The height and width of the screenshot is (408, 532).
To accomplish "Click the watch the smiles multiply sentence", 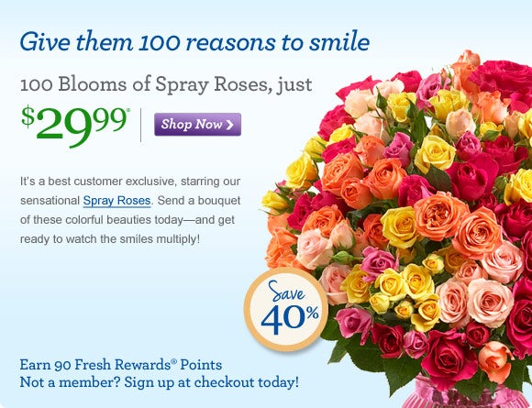I will [x=110, y=239].
